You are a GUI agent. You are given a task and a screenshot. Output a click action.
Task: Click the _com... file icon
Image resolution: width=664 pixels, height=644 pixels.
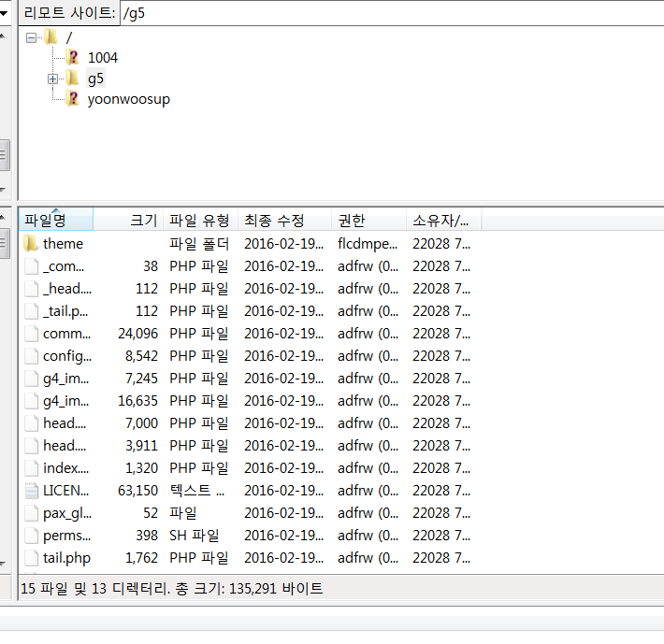[x=31, y=266]
